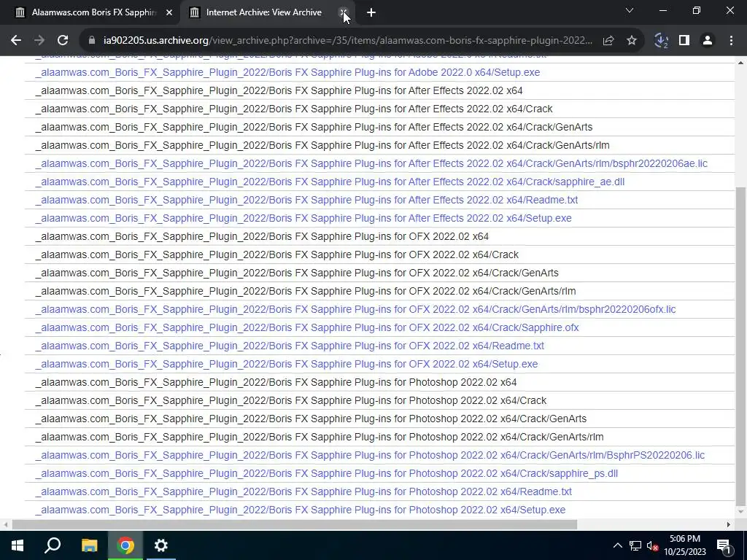The width and height of the screenshot is (747, 560).
Task: Close the Alaamwas.com Boris FX Sapphire tab
Action: 169,12
